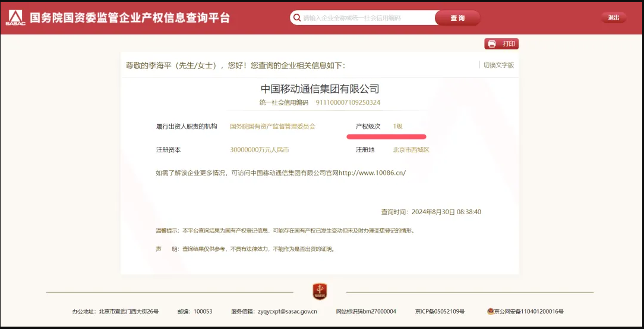Click the 注册地 label

(365, 150)
